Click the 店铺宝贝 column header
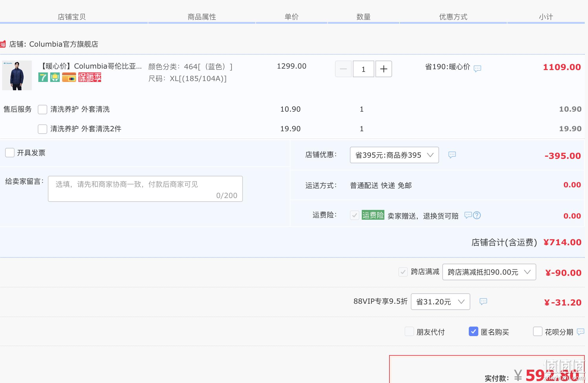588x383 pixels. tap(72, 17)
